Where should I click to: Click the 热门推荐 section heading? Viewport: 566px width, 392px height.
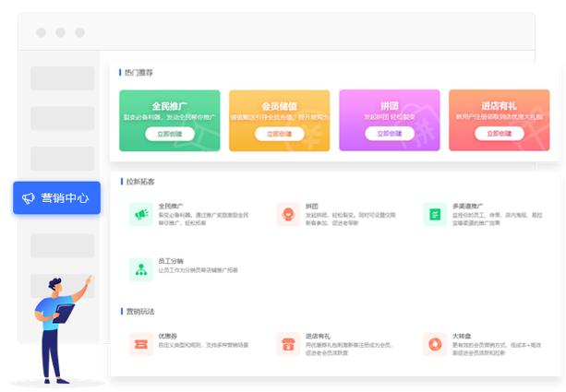[138, 73]
